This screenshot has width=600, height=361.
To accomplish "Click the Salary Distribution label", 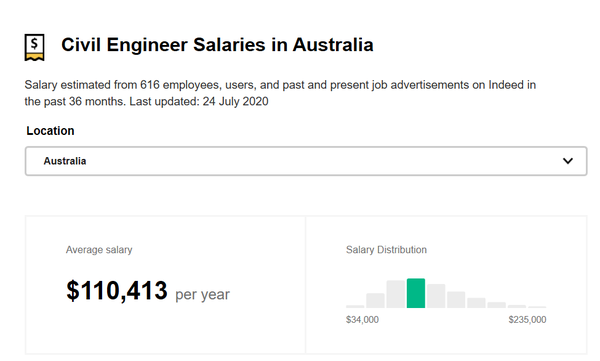I will click(386, 250).
